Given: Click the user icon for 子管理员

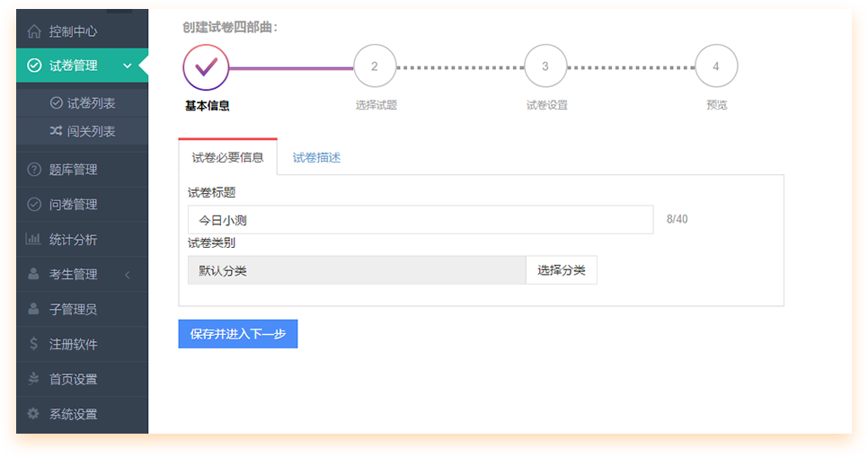Looking at the screenshot, I should (x=34, y=308).
